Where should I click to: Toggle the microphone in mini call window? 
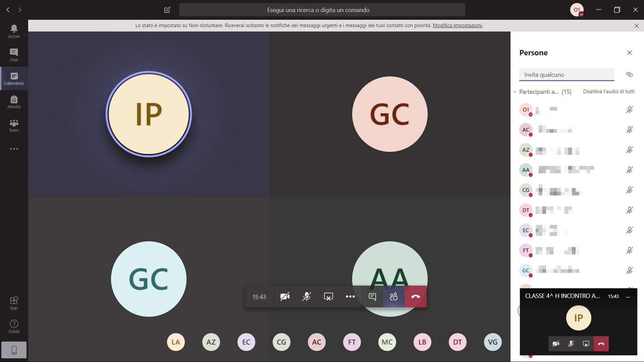(571, 344)
